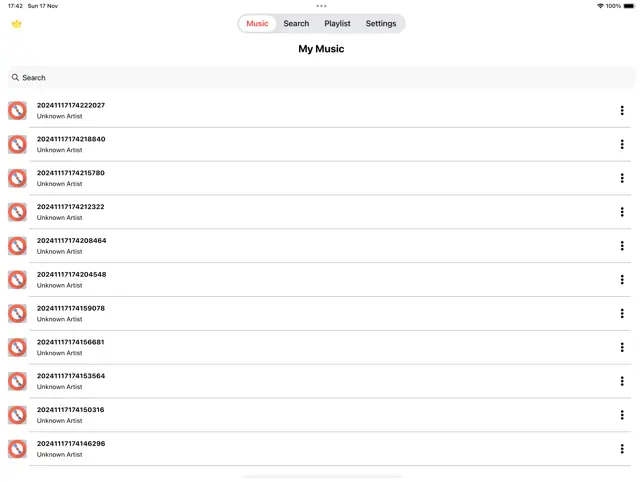Viewport: 643px width, 482px height.
Task: Open more options for track 20241117174215780
Action: (622, 178)
